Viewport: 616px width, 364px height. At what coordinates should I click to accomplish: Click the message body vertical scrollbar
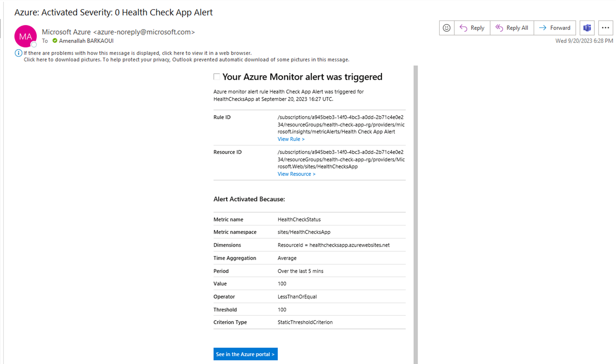[x=416, y=214]
